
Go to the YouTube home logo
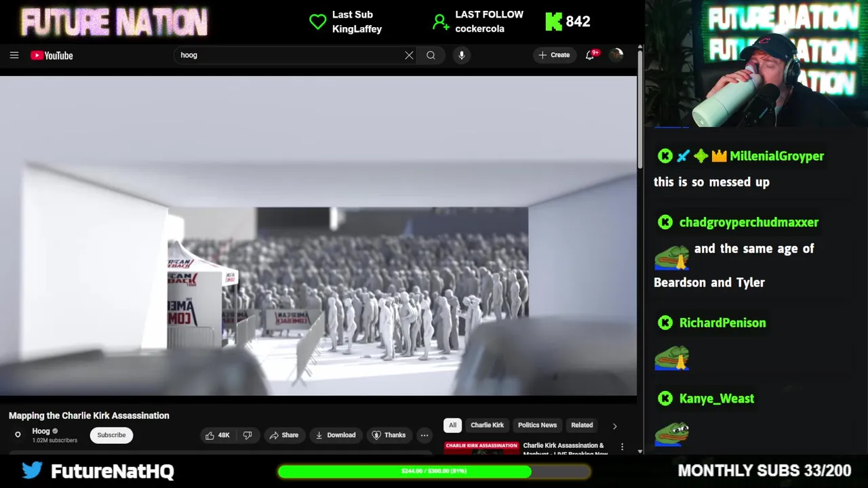coord(52,56)
